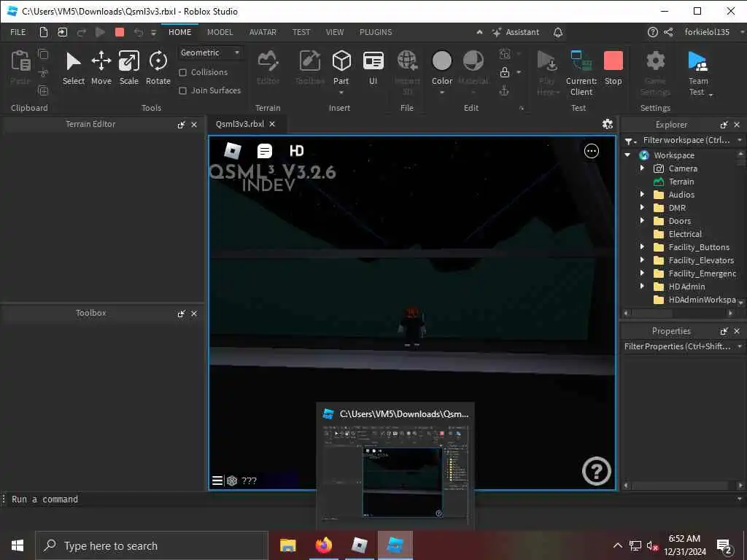This screenshot has width=747, height=560.
Task: Expand the Doors folder
Action: pyautogui.click(x=642, y=220)
